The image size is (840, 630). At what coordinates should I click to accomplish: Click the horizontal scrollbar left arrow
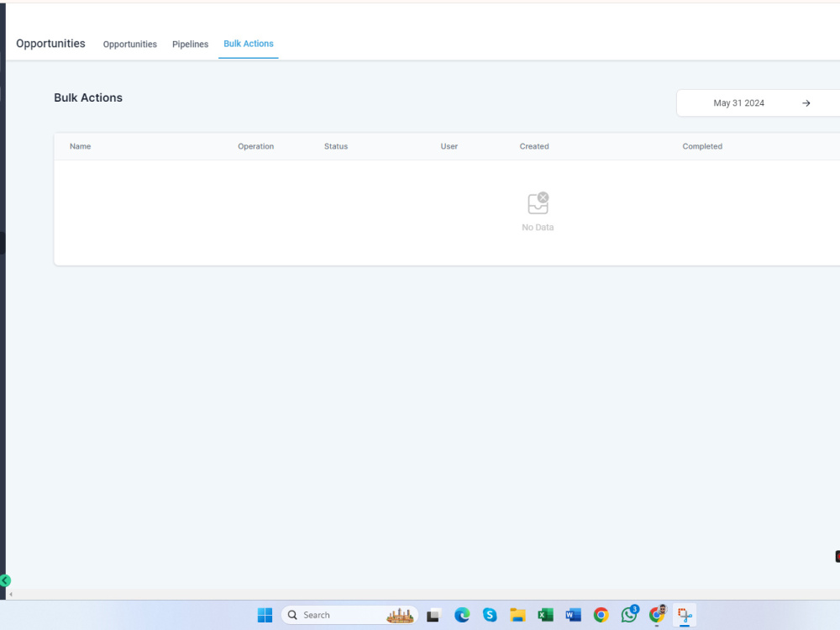[11, 594]
